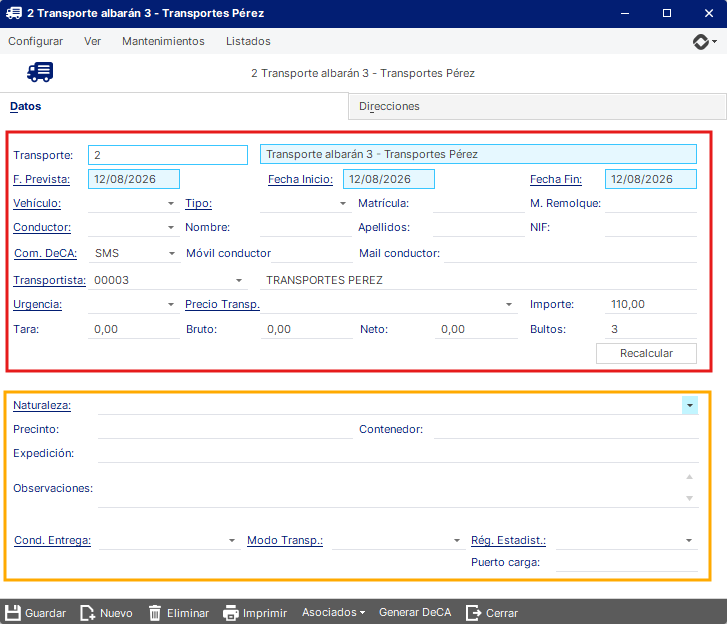Click the Recalcular button
This screenshot has height=624, width=727.
(646, 353)
